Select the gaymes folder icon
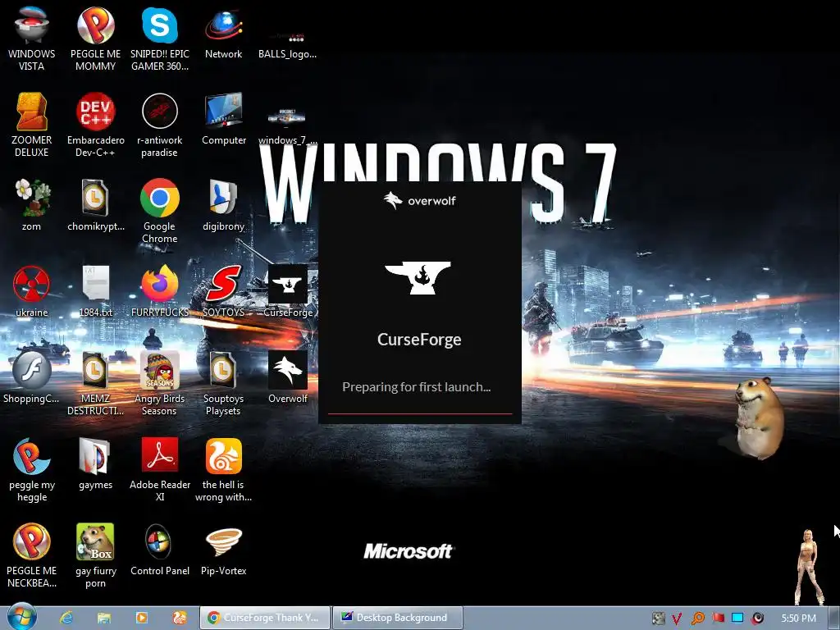This screenshot has width=840, height=630. (95, 464)
